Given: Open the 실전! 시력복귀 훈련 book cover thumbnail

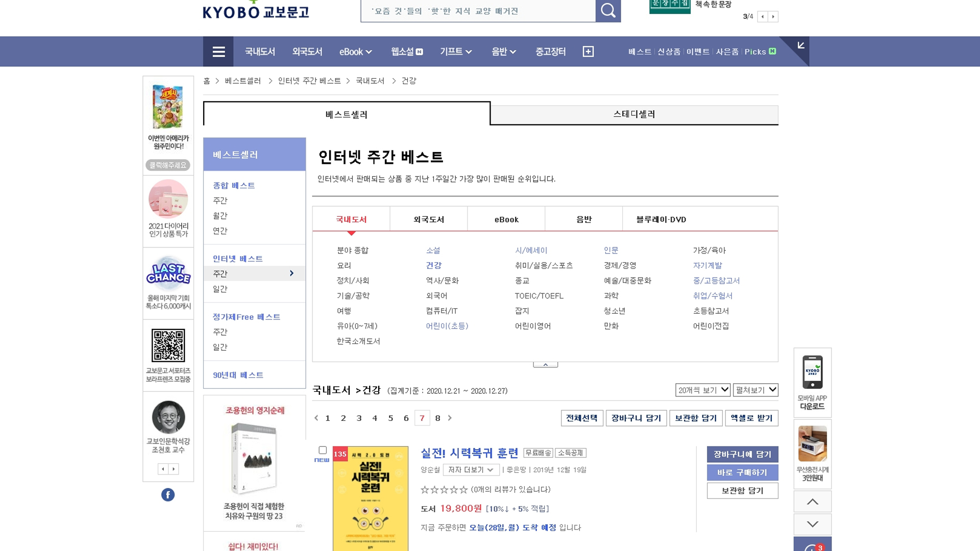Looking at the screenshot, I should [370, 498].
